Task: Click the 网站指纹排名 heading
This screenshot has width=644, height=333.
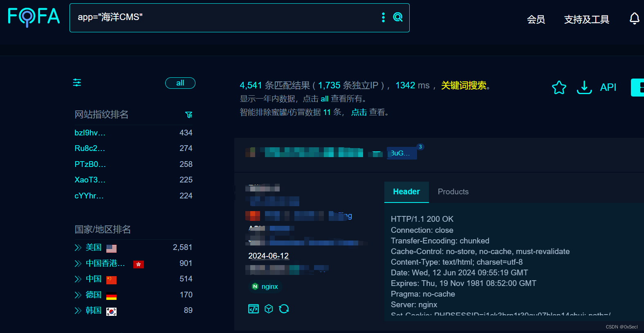Action: point(101,115)
